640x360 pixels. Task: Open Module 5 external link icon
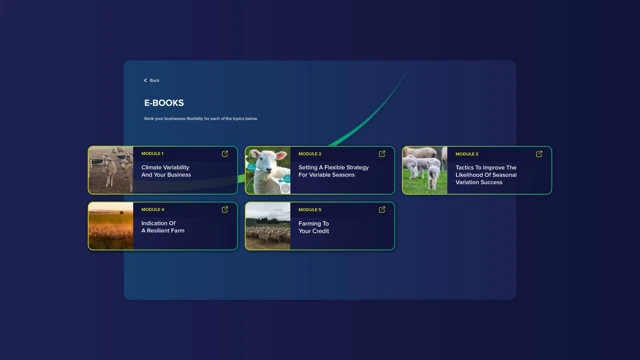(382, 209)
